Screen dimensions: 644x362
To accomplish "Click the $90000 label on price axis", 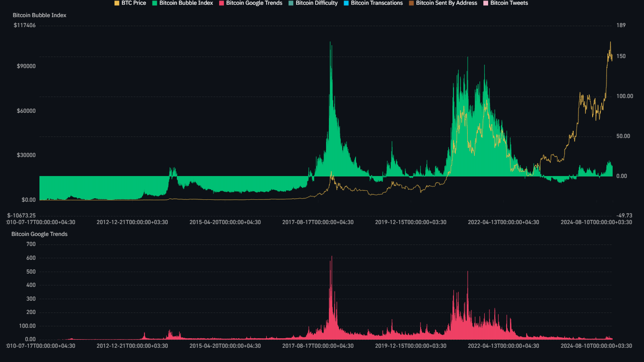I will (x=26, y=66).
